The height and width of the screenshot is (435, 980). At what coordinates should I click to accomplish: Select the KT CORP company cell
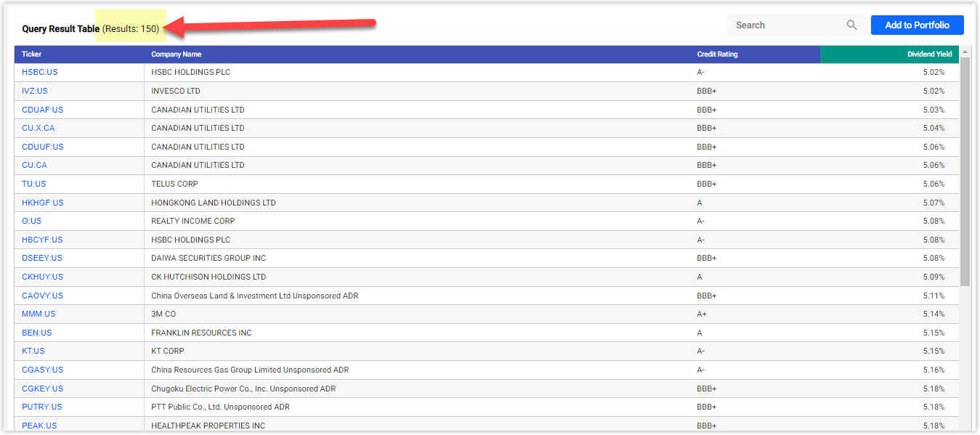417,351
